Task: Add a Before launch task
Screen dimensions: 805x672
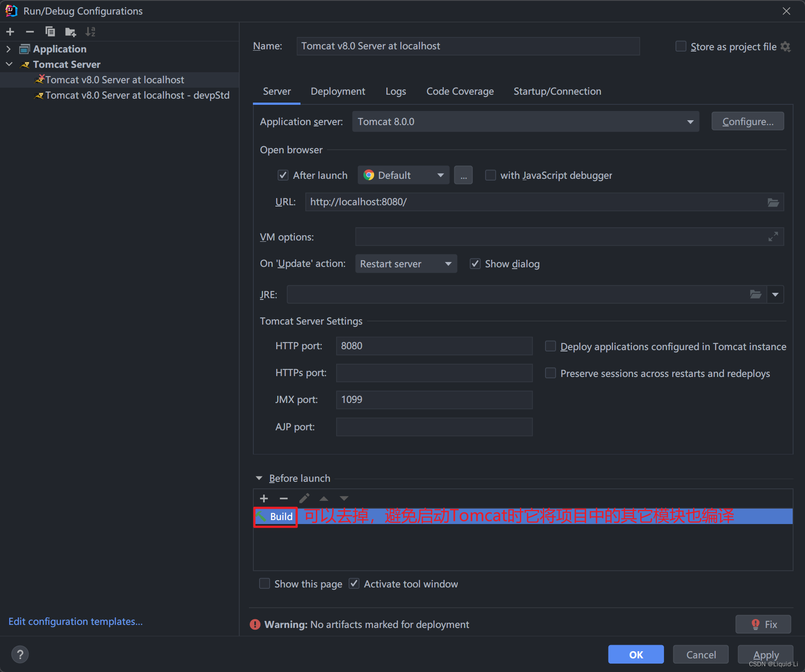Action: [264, 498]
